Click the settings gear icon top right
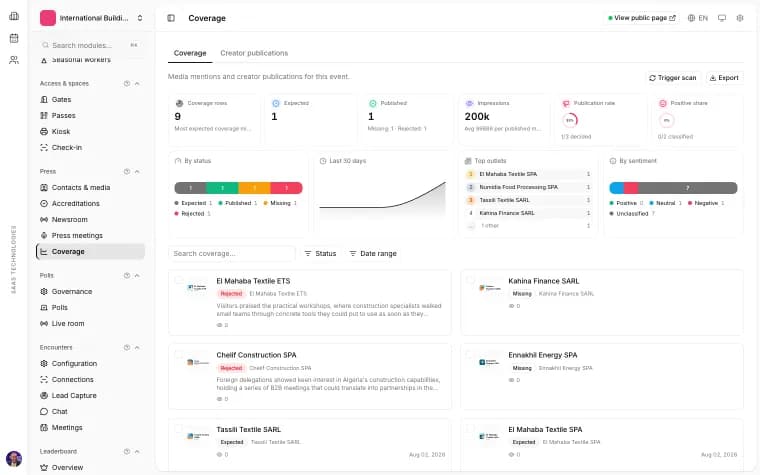The width and height of the screenshot is (760, 475). point(740,18)
